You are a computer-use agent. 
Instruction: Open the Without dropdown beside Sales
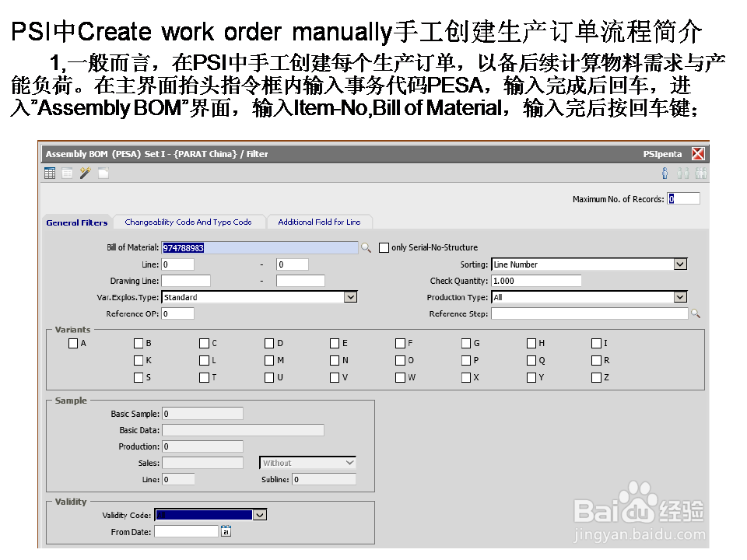pyautogui.click(x=308, y=463)
